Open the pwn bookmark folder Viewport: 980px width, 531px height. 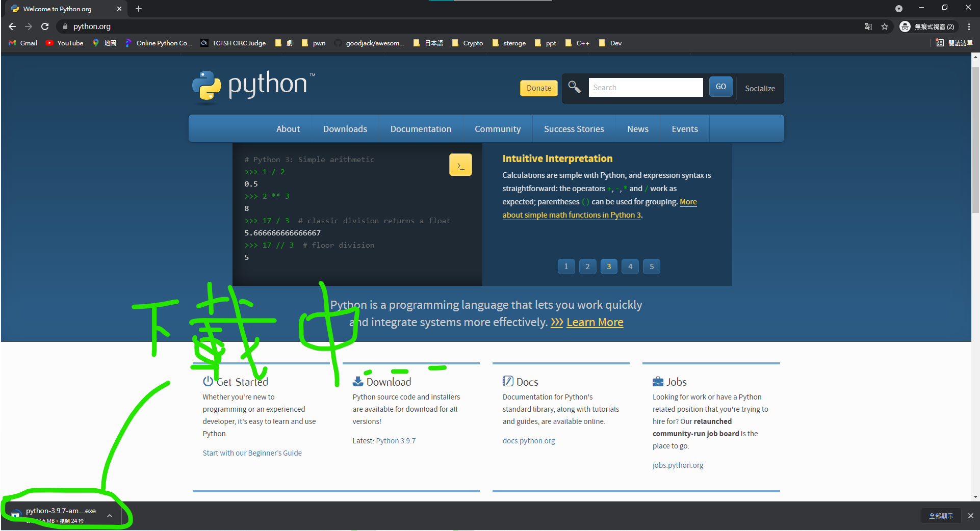(x=314, y=43)
